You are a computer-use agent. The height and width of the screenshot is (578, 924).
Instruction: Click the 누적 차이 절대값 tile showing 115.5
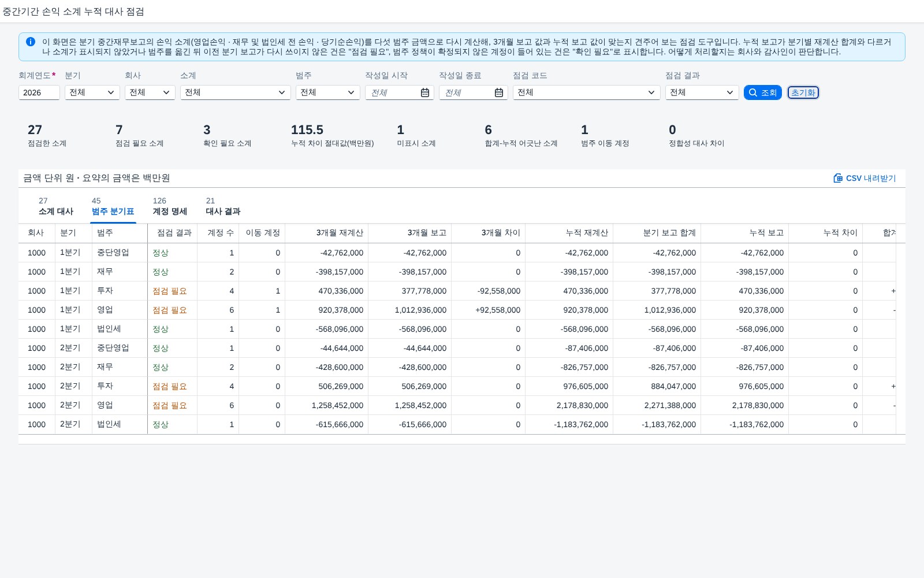[333, 136]
